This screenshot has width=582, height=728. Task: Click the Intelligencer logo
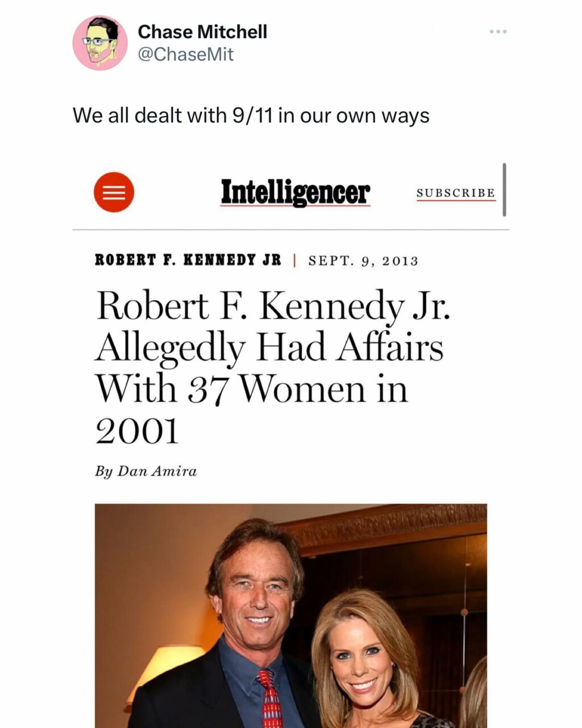(x=295, y=192)
